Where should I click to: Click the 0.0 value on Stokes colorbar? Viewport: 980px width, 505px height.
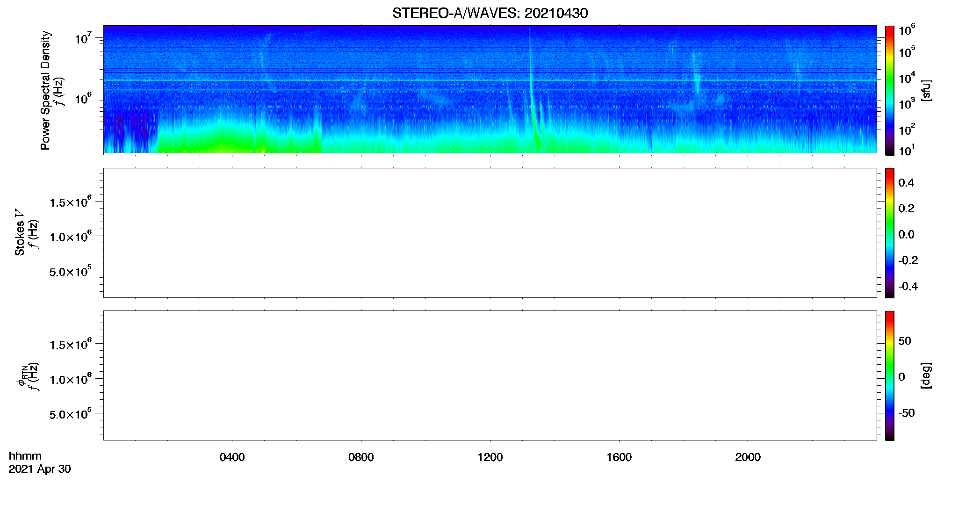[906, 235]
